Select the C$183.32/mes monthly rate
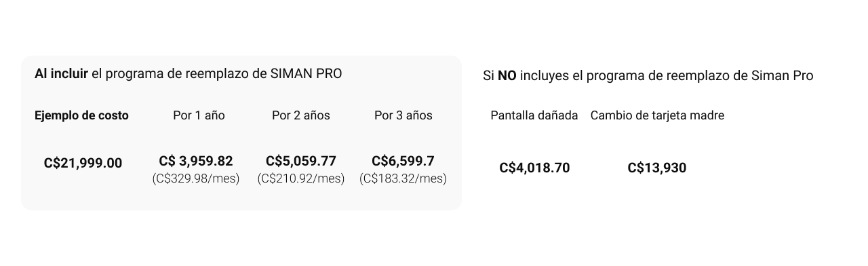868x266 pixels. (x=403, y=179)
